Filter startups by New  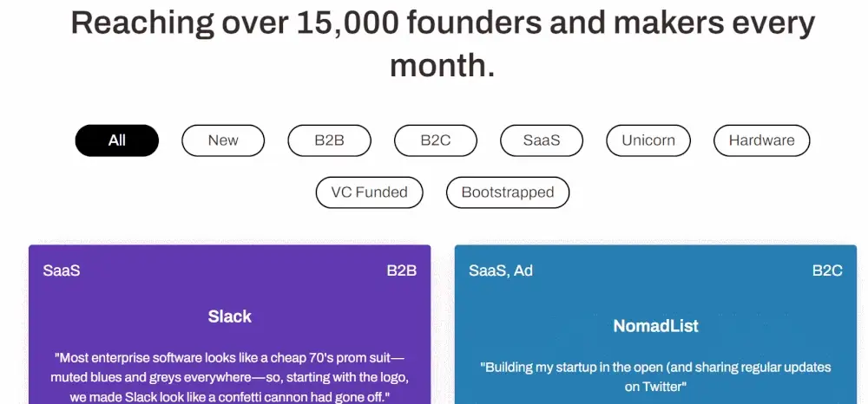[x=223, y=140]
